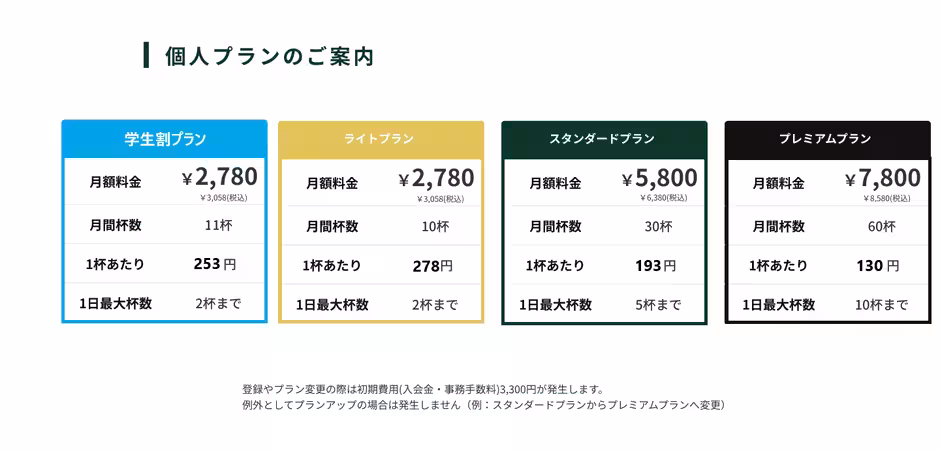Select the プレミアムプラン header
This screenshot has height=450, width=940.
coord(825,139)
